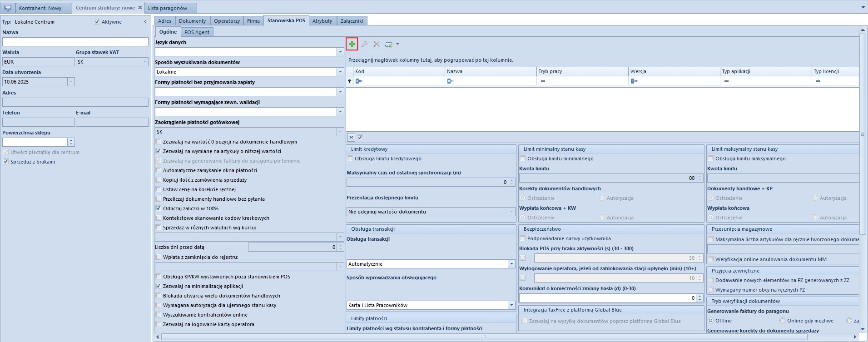The height and width of the screenshot is (342, 868).
Task: Close the Centrum struktury: nowe tab
Action: (140, 8)
